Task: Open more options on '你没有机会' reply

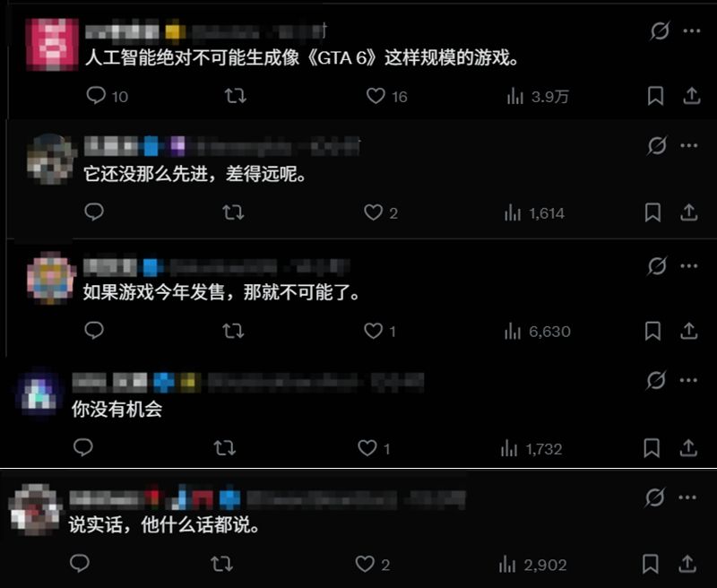Action: point(688,380)
